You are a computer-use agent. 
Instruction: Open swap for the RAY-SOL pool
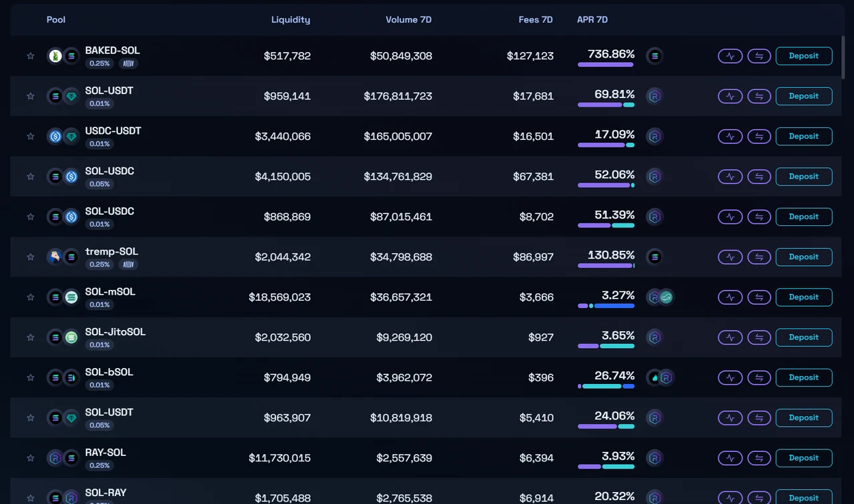tap(759, 458)
